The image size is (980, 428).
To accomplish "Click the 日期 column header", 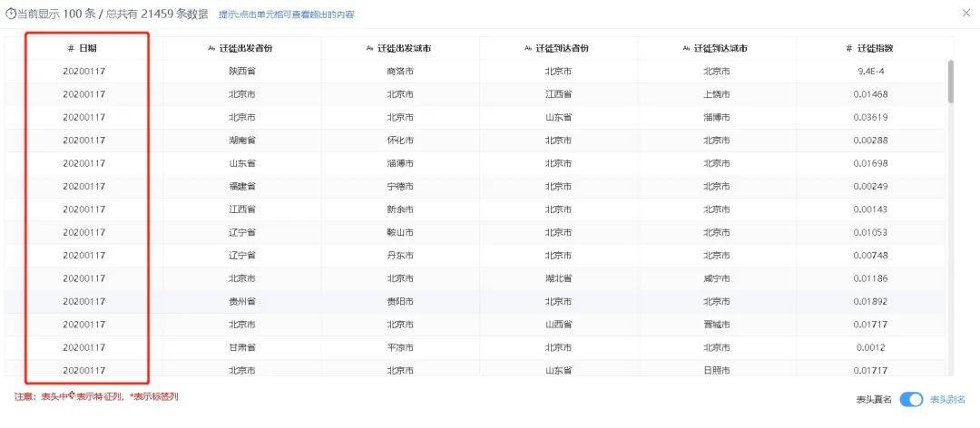I will [88, 48].
